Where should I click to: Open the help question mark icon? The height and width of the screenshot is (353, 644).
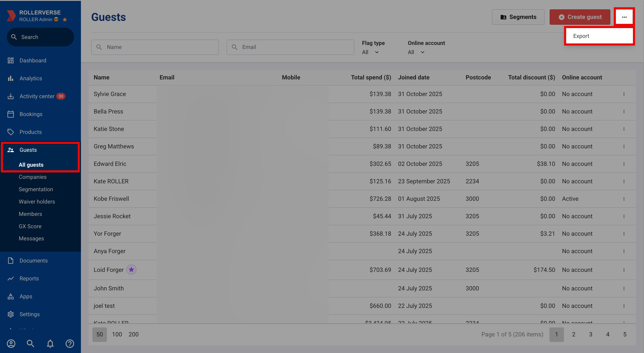[70, 343]
